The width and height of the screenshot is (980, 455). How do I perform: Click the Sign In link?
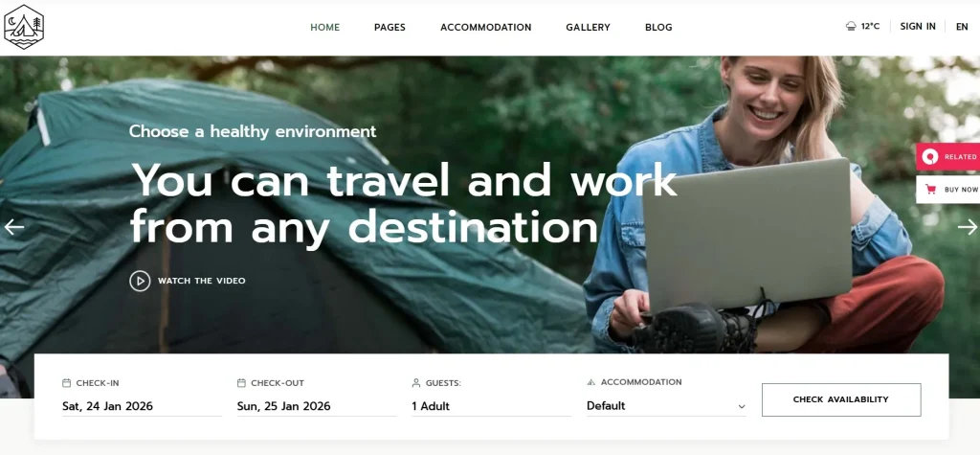(x=918, y=26)
